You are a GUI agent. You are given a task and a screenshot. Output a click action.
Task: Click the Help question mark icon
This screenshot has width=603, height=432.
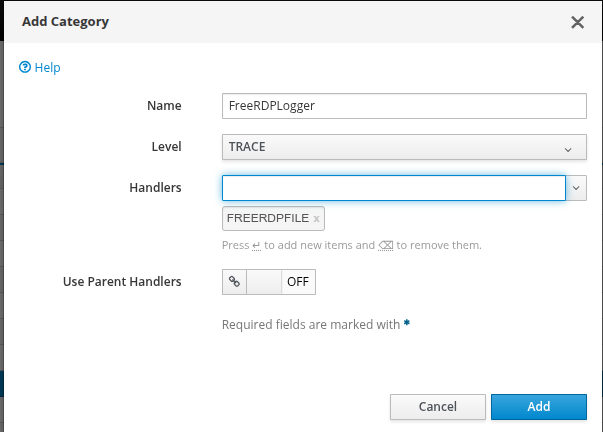pos(25,68)
